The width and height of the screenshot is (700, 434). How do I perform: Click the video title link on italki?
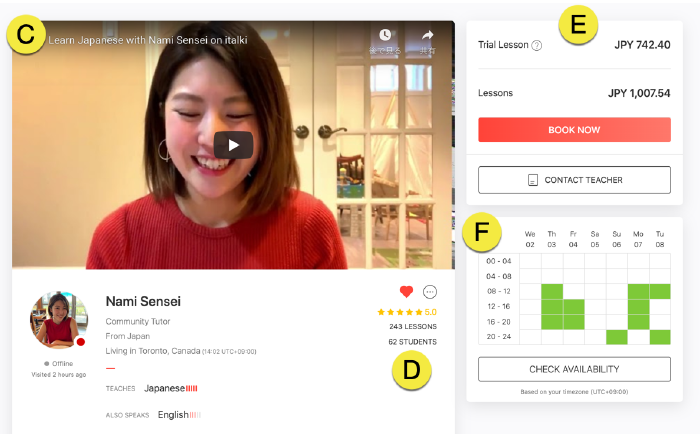click(148, 40)
